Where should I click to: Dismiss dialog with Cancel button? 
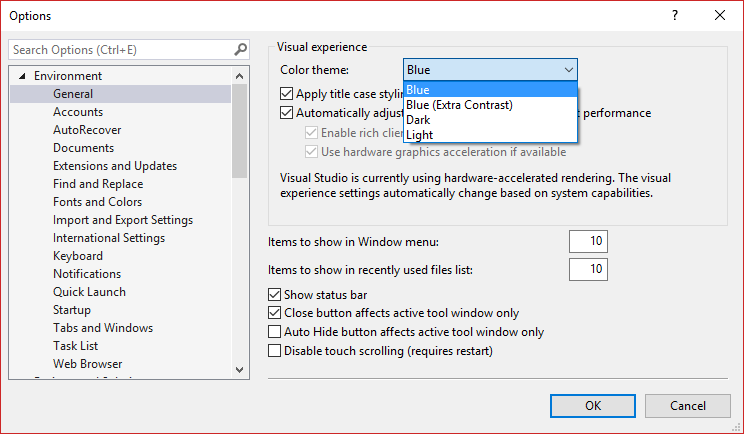[x=688, y=406]
